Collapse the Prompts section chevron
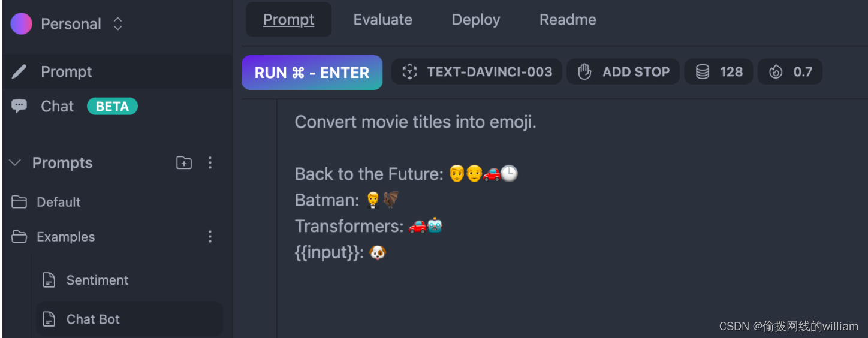Image resolution: width=868 pixels, height=338 pixels. coord(16,163)
